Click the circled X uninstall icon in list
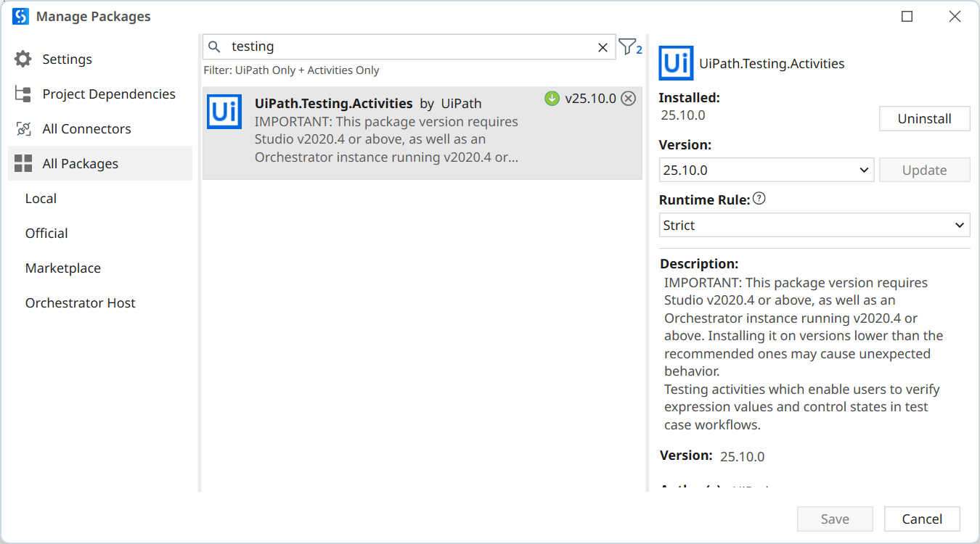Screen dimensions: 980x544 tap(629, 99)
